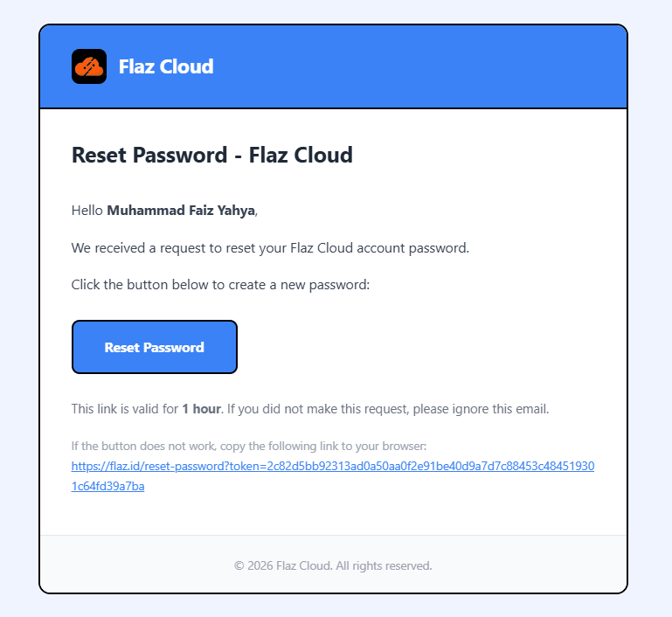Viewport: 672px width, 617px height.
Task: Click the 'Hello' greeting word
Action: 87,211
